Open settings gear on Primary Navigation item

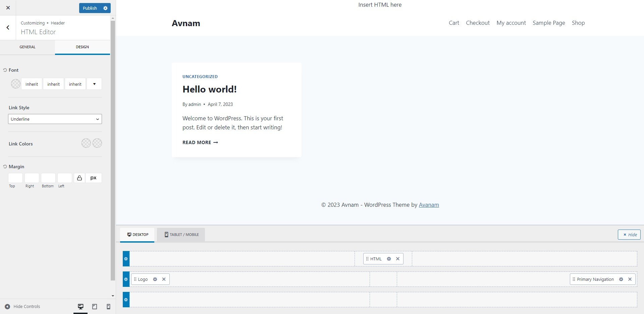pos(621,279)
